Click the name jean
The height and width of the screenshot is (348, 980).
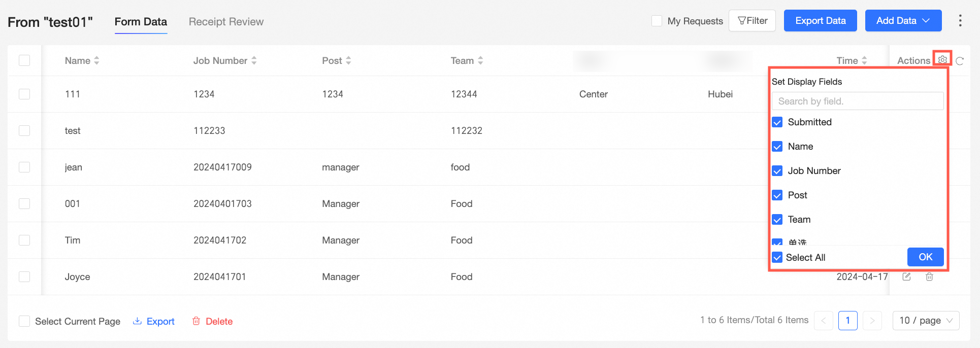pos(74,167)
